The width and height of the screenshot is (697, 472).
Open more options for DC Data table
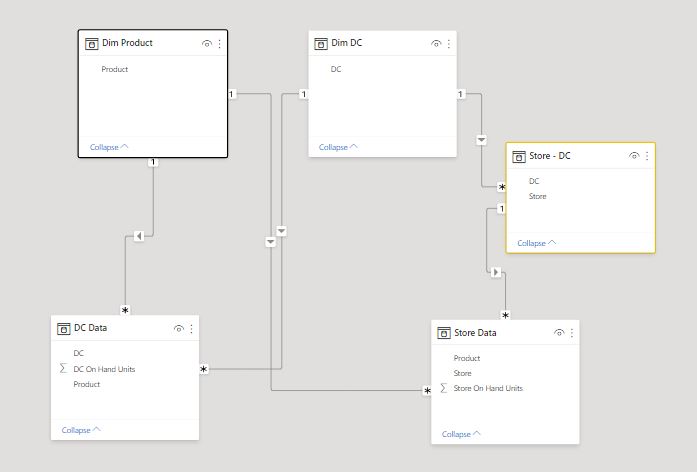(x=191, y=328)
